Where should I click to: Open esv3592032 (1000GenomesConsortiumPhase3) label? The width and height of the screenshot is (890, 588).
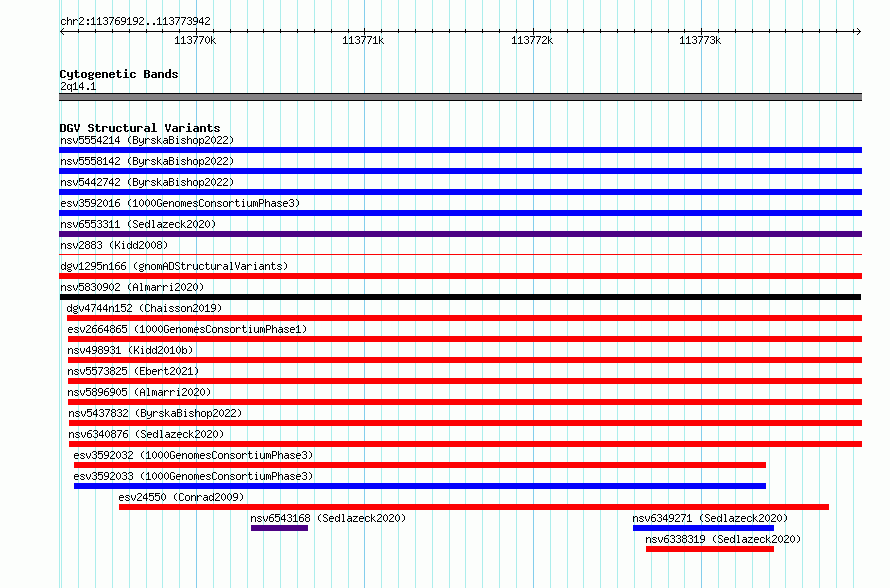pos(193,455)
